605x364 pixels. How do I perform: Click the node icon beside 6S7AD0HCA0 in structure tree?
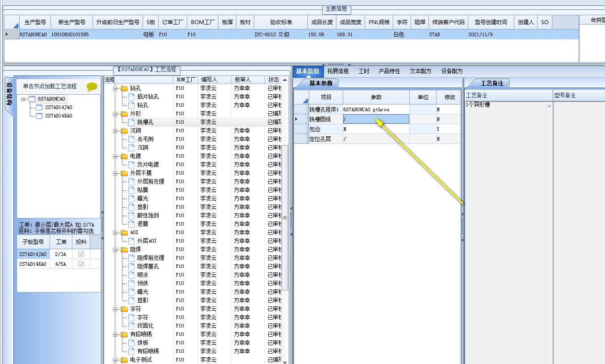(32, 99)
